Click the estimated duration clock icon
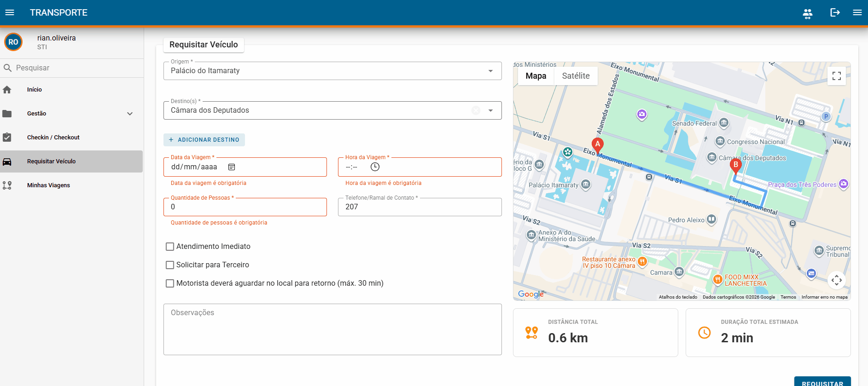 pos(705,333)
